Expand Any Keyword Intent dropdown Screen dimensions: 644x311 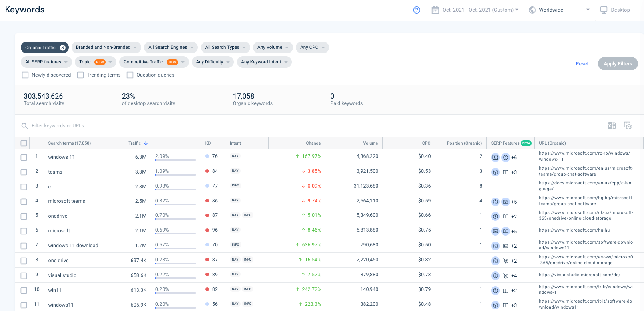coord(264,62)
